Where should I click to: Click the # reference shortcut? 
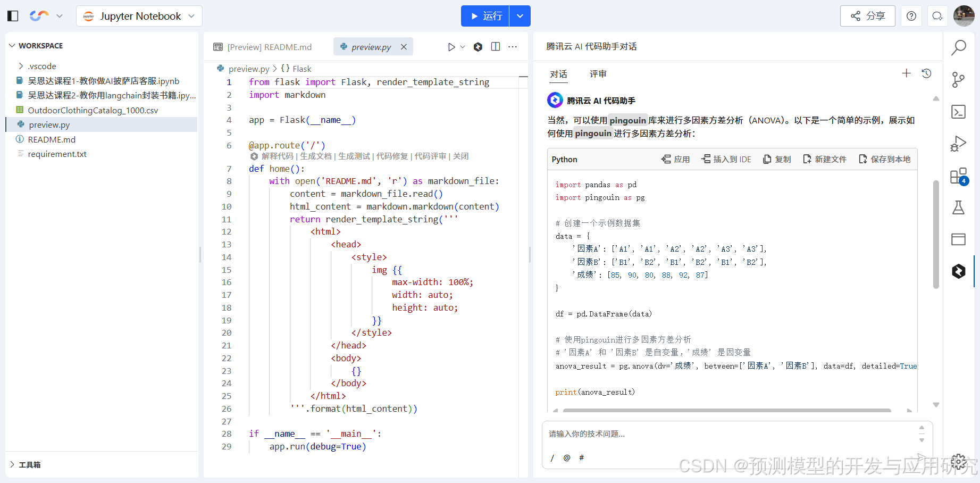tap(581, 457)
